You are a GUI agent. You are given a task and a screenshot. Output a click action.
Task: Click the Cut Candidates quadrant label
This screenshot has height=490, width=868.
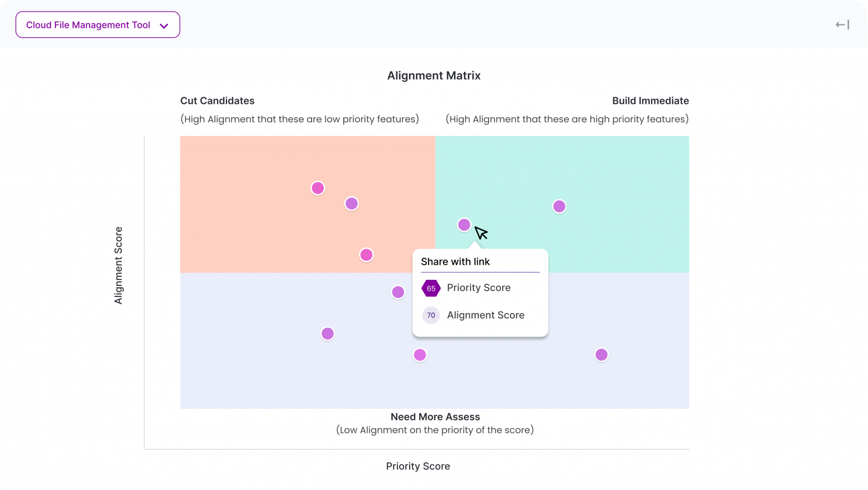pos(217,101)
